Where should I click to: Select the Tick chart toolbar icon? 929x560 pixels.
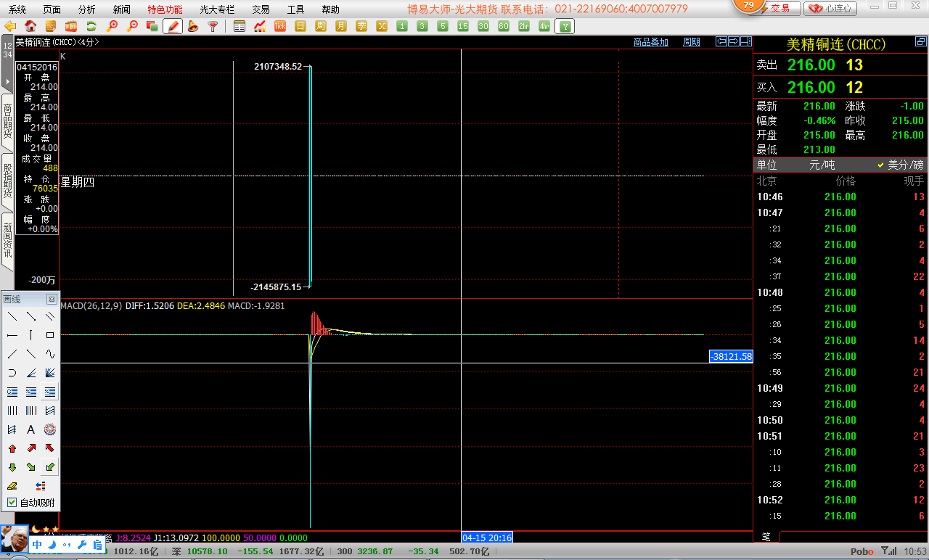pos(280,26)
